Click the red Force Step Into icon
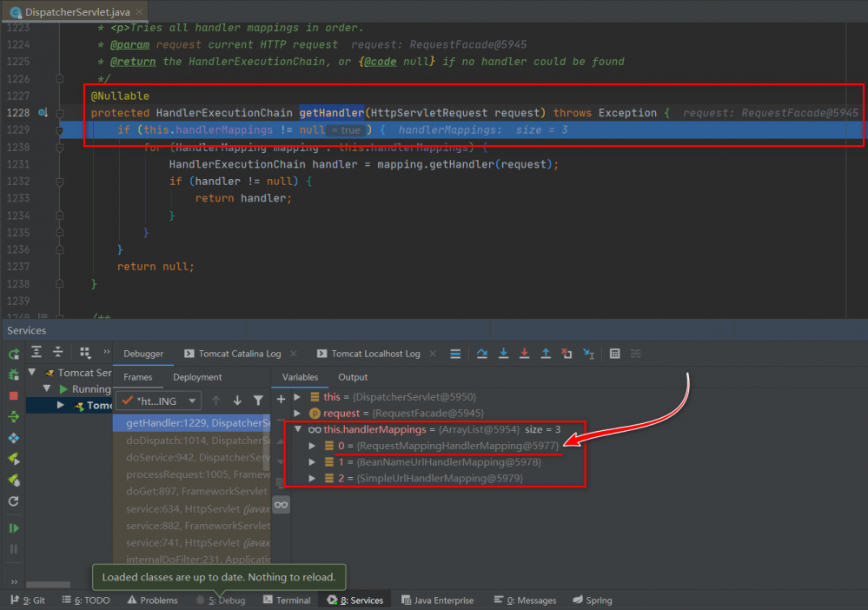868x610 pixels. [524, 354]
